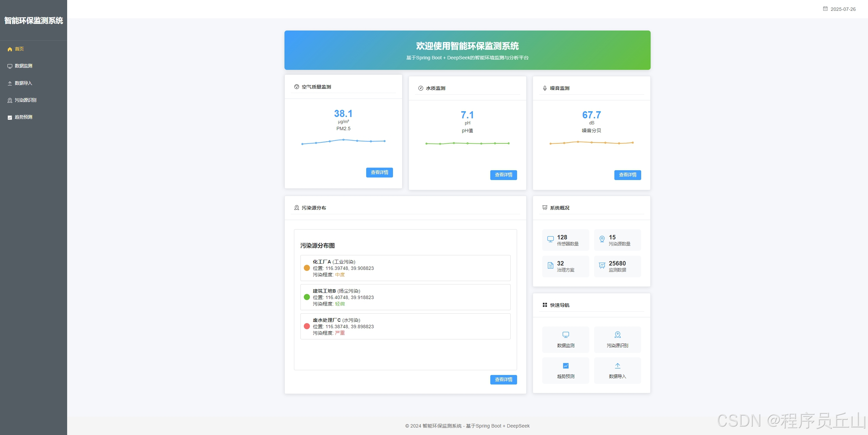Click the 智能环保监测系统 sidebar logo title

tap(34, 21)
